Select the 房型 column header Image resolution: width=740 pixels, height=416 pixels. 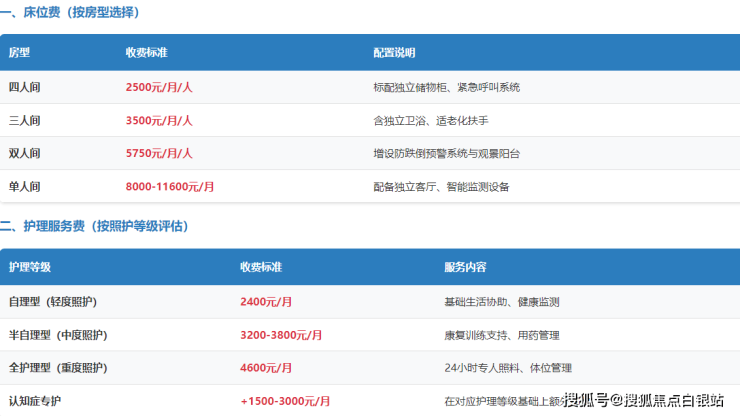point(19,52)
